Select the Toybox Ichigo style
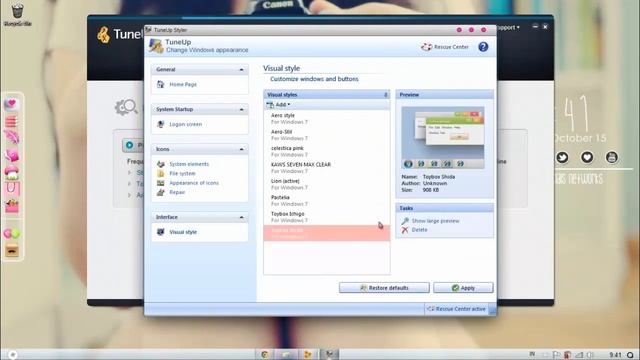 tap(327, 217)
